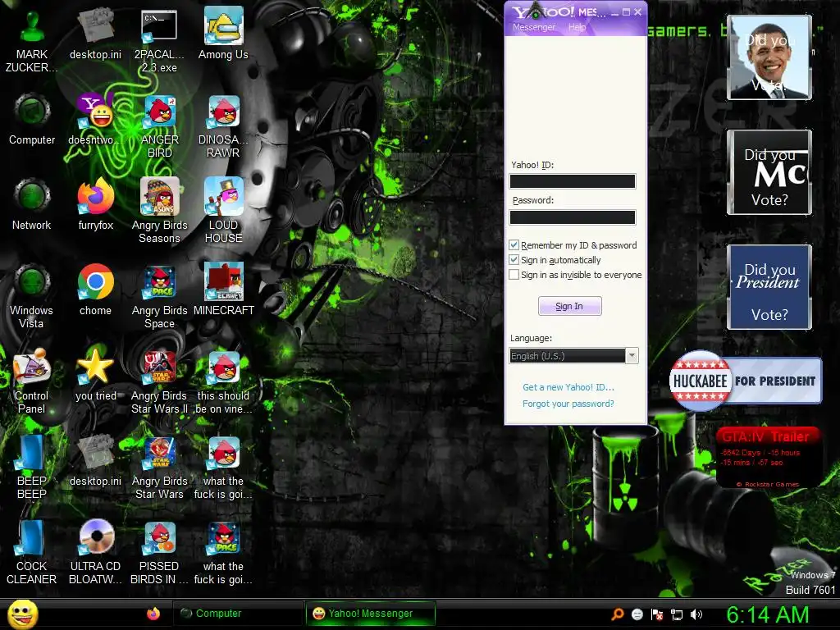840x630 pixels.
Task: Click the taskbar clock showing 6:14 AM
Action: [x=768, y=614]
